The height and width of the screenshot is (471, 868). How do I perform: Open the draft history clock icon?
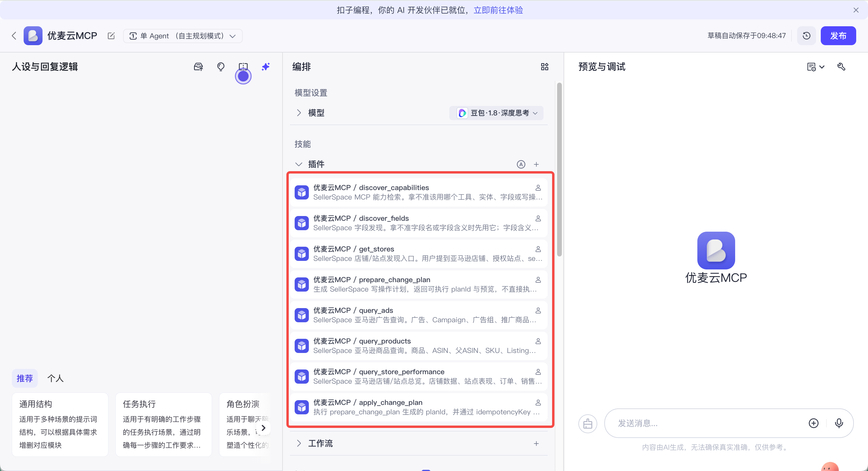coord(806,36)
